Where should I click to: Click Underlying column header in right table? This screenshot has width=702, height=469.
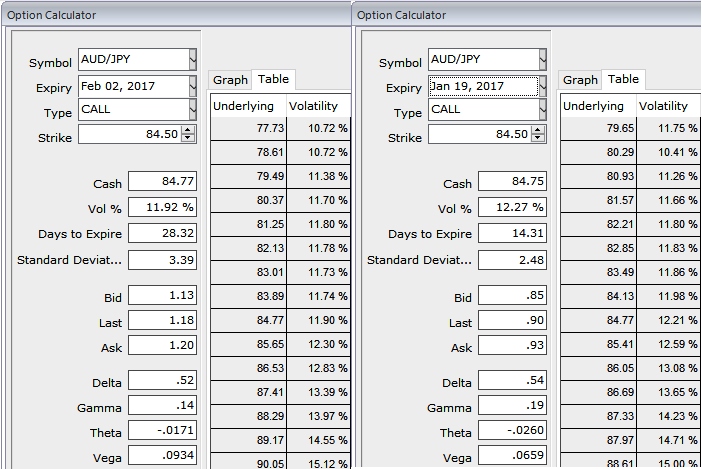tap(598, 106)
